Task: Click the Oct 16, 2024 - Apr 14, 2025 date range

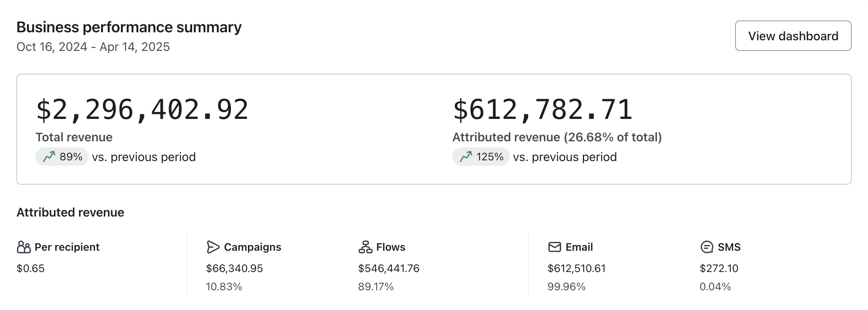Action: (93, 47)
